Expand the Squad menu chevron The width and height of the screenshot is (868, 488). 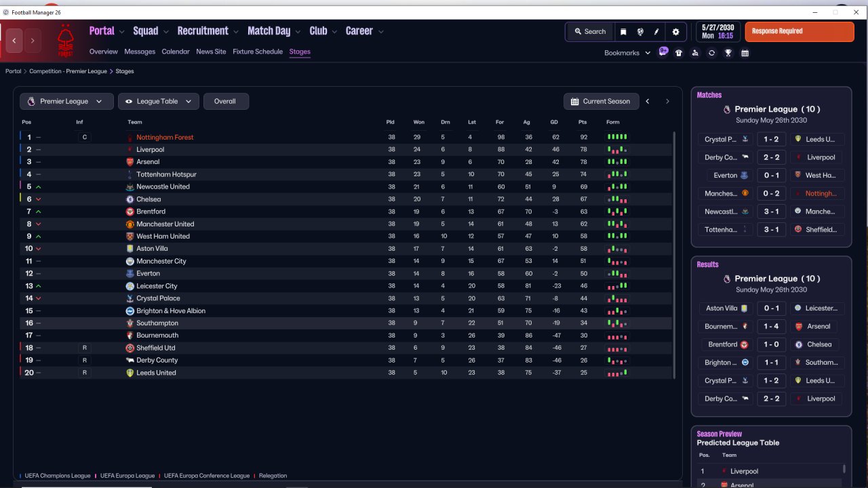(165, 32)
